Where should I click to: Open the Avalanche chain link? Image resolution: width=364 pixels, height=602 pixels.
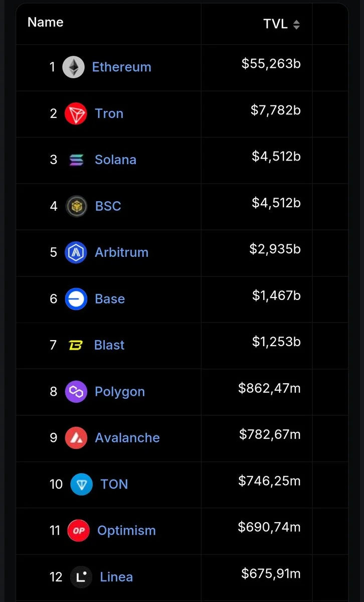tap(127, 437)
